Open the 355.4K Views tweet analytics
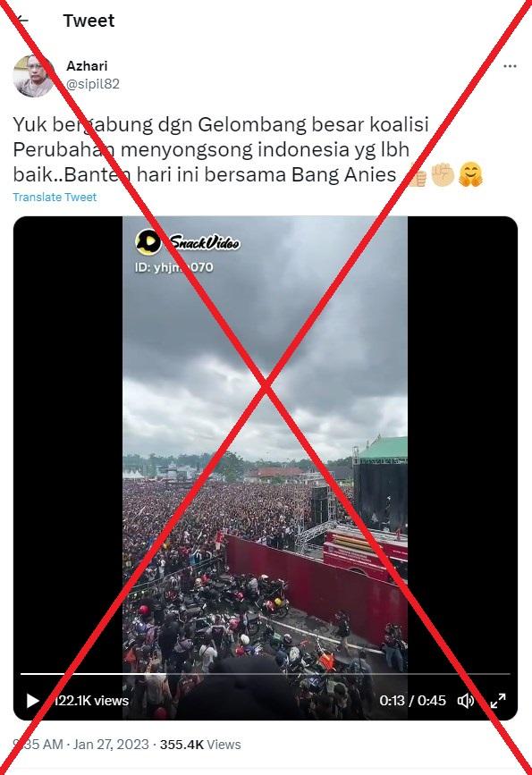The height and width of the screenshot is (775, 532). pyautogui.click(x=200, y=745)
